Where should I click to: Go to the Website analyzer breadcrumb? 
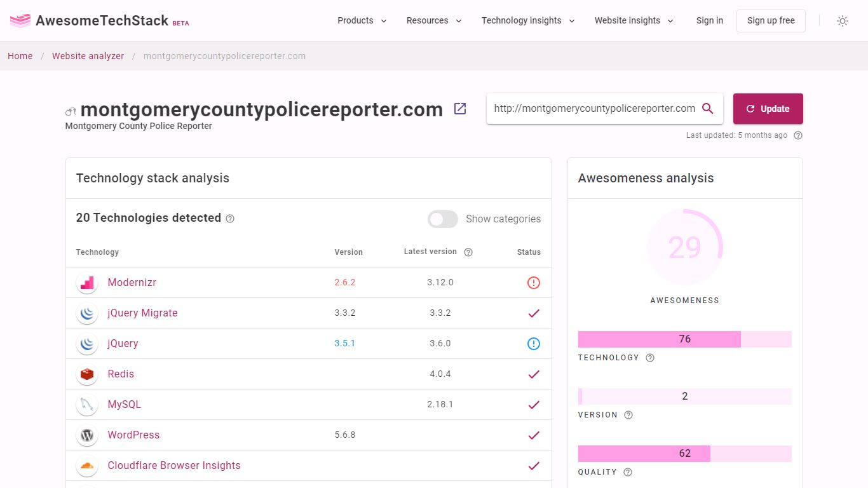[88, 56]
